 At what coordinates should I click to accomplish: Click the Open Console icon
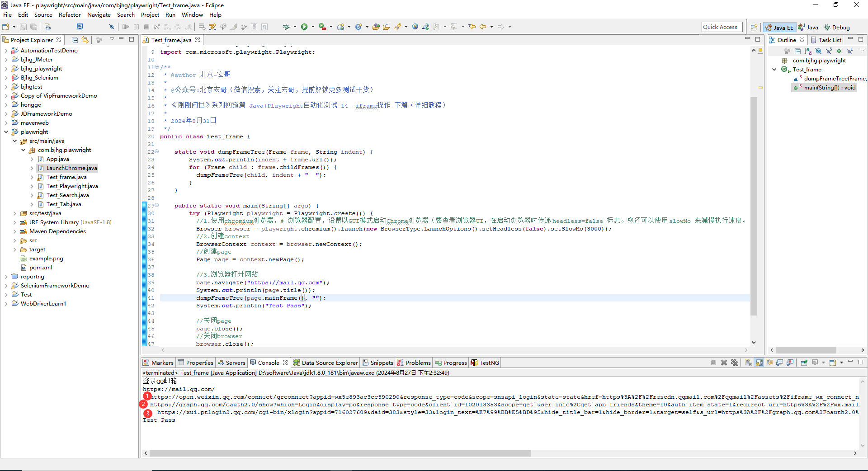coord(833,363)
